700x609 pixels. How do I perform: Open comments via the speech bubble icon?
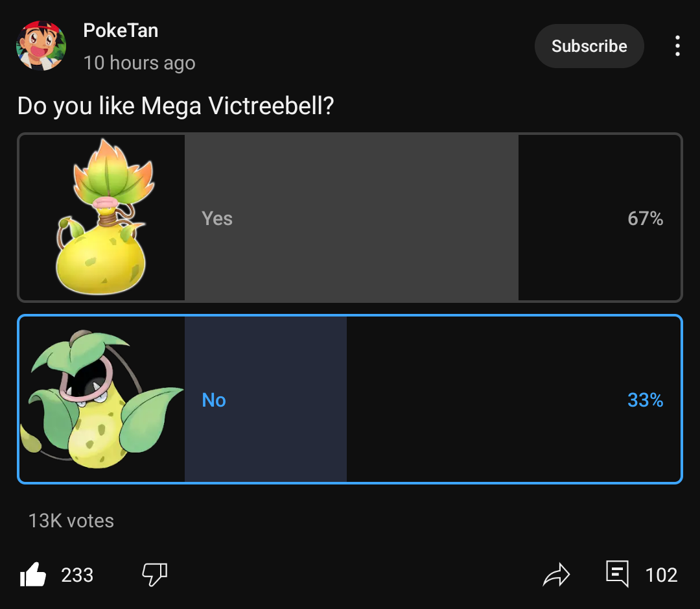[617, 575]
